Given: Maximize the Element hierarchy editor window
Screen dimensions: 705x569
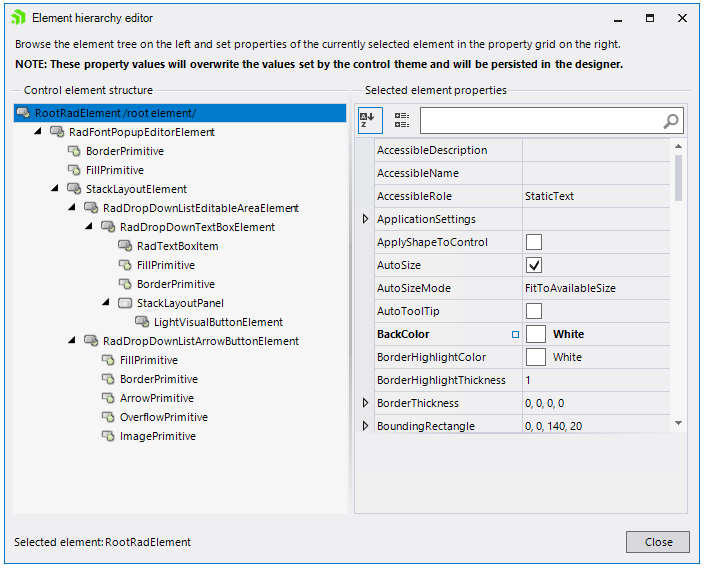Looking at the screenshot, I should [650, 18].
